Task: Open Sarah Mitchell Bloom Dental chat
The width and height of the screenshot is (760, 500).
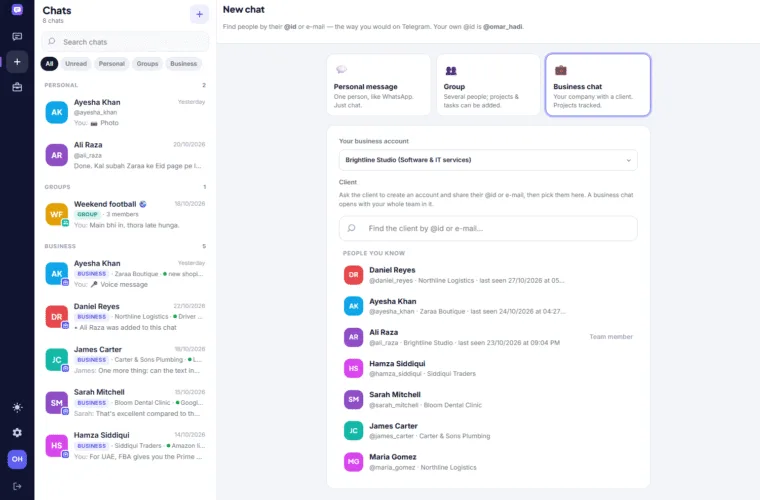Action: point(125,403)
